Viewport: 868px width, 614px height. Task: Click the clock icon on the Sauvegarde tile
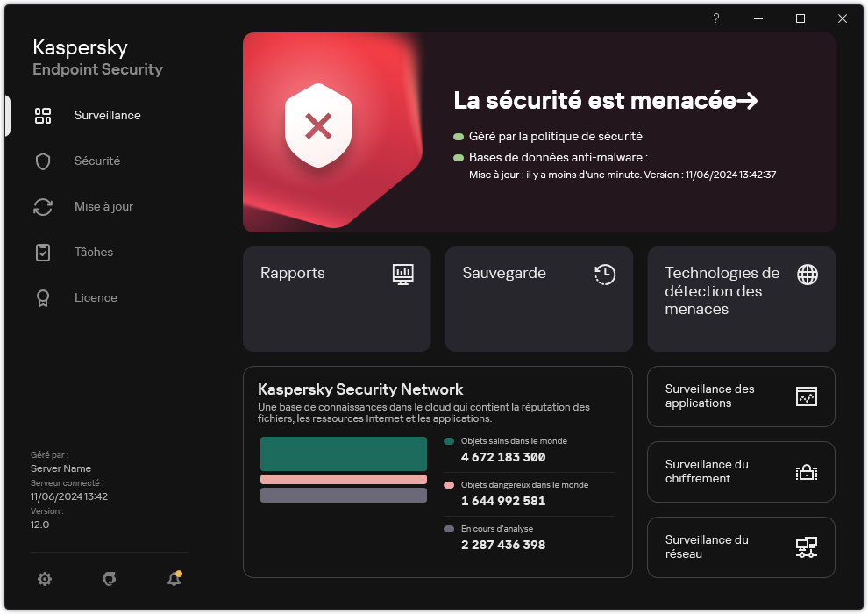[x=604, y=275]
